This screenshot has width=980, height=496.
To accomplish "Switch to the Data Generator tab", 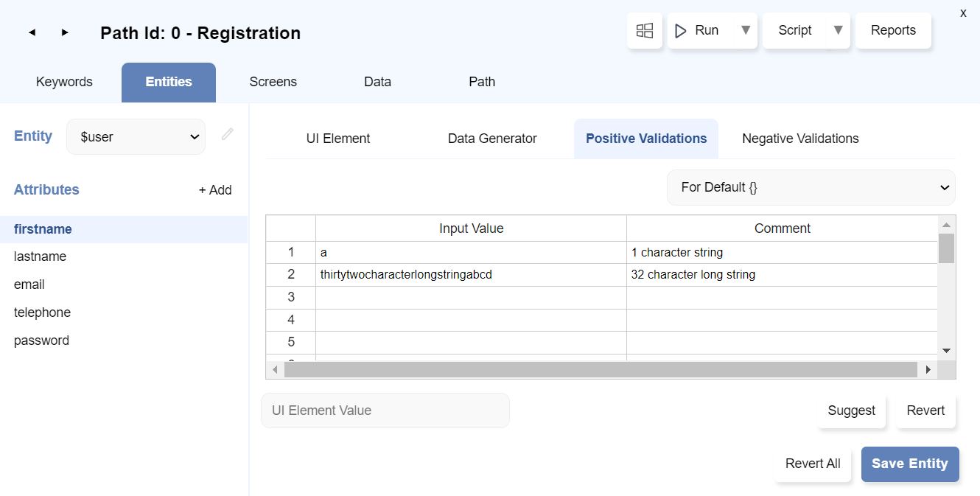I will [x=492, y=139].
